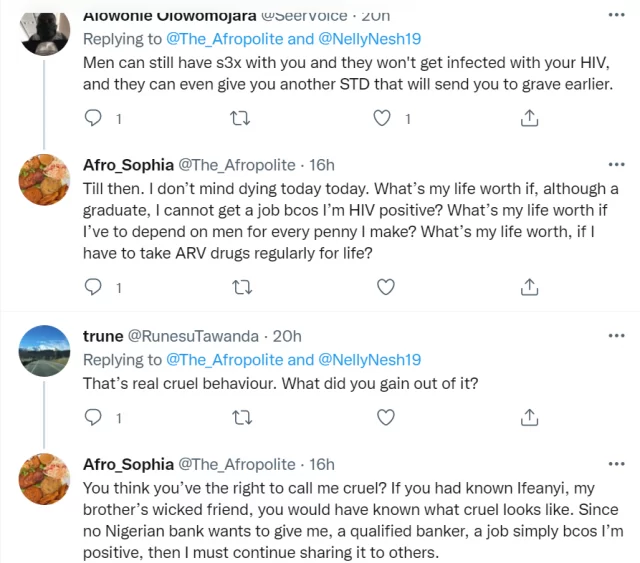Image resolution: width=640 pixels, height=563 pixels.
Task: Reply to Seervoice's tweet about STD
Action: tap(93, 119)
